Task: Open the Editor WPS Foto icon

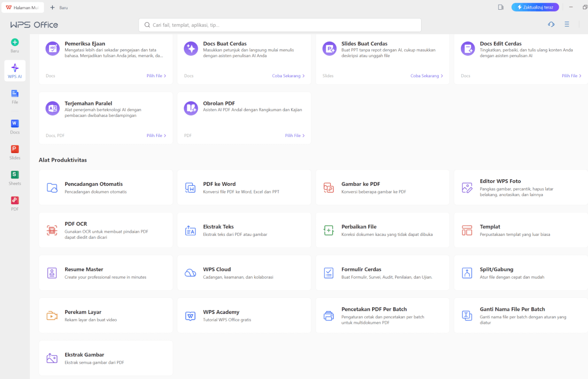Action: pos(467,187)
